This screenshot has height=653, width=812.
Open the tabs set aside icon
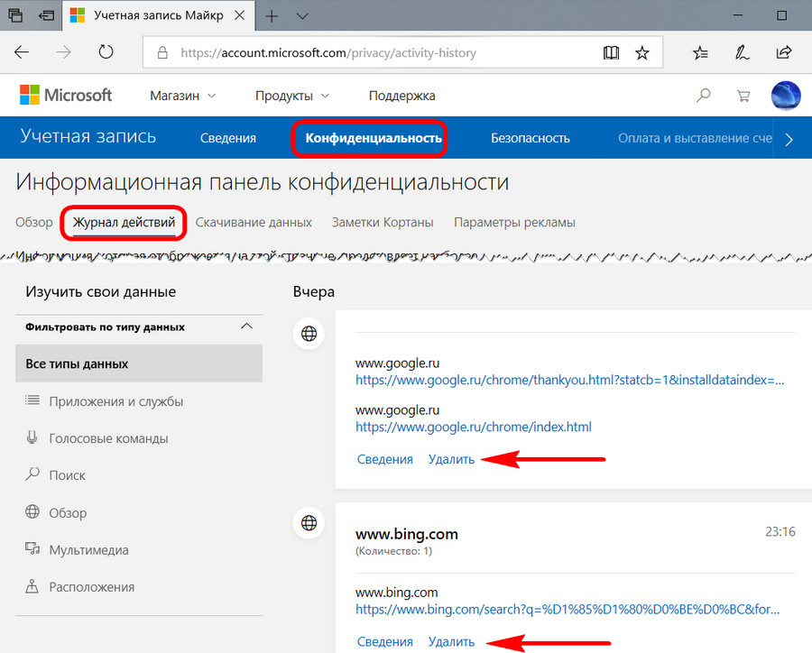point(15,15)
